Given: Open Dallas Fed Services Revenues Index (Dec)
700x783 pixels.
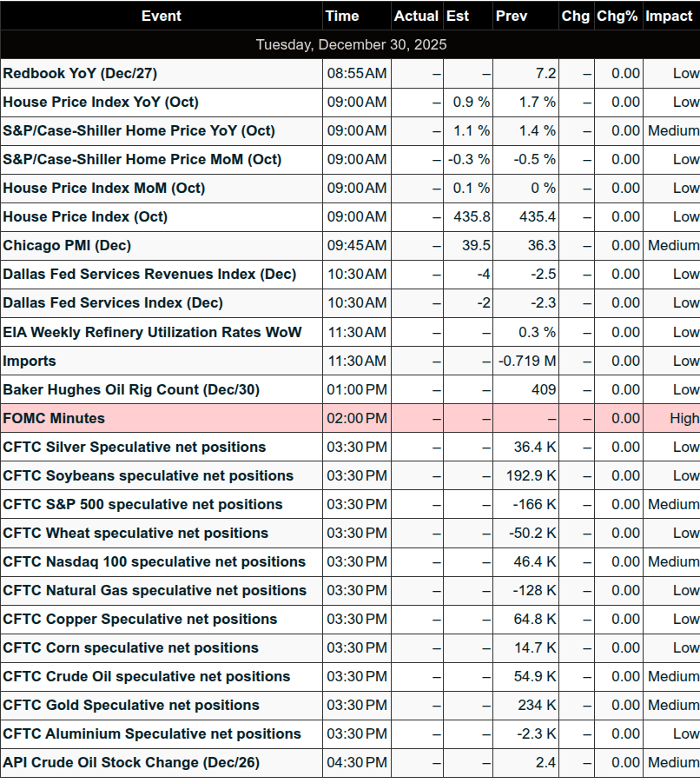Looking at the screenshot, I should tap(149, 274).
